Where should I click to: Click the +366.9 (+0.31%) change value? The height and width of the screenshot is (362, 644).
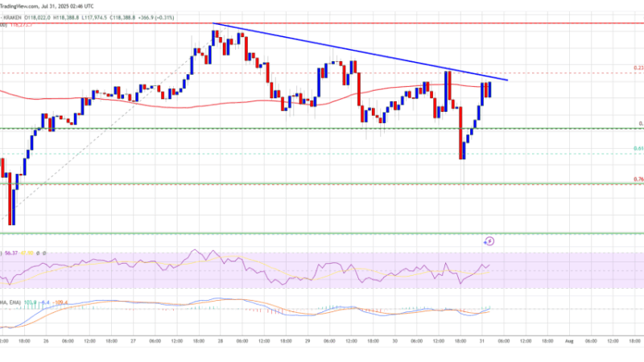(156, 18)
